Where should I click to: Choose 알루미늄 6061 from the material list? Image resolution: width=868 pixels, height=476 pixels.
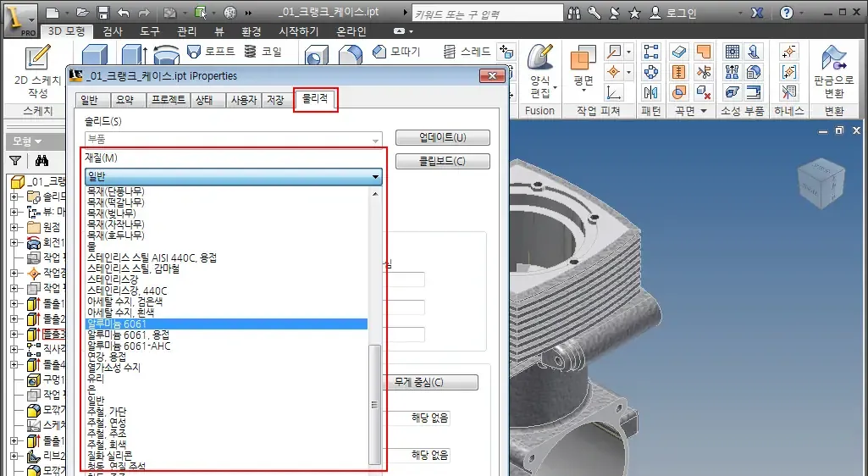[226, 324]
